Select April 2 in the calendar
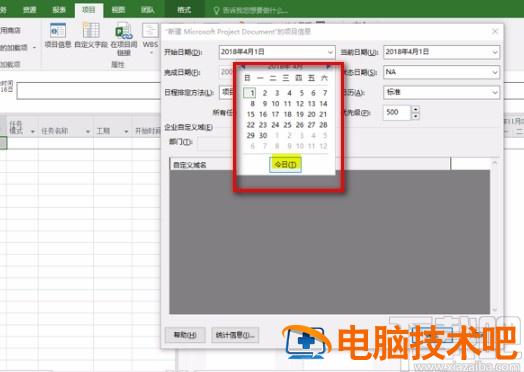524x372 pixels. tap(265, 93)
